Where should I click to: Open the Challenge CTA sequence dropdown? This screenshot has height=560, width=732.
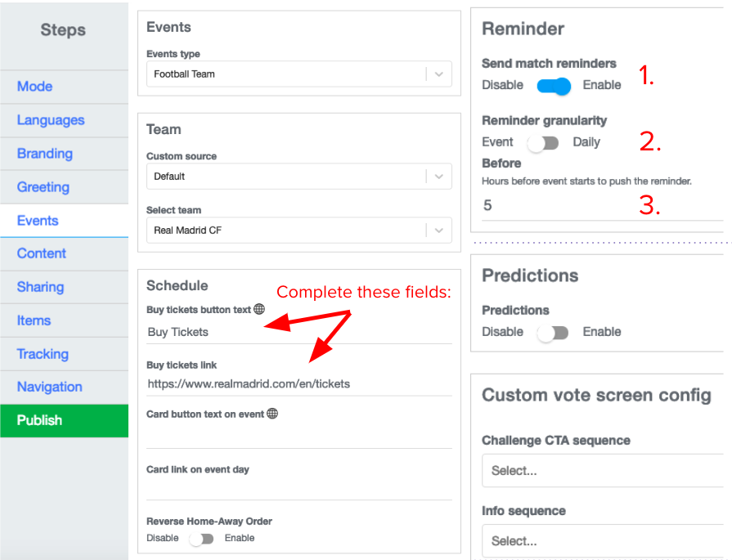coord(602,471)
